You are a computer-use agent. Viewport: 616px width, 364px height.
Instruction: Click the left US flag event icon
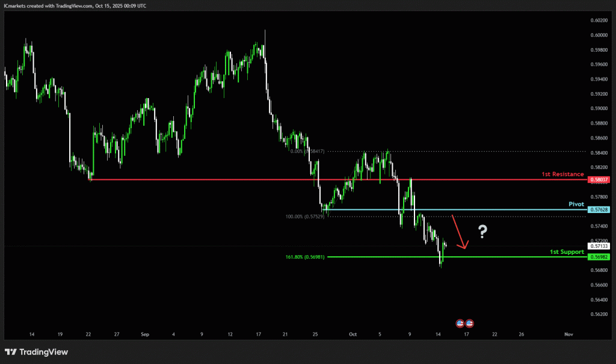click(x=460, y=323)
